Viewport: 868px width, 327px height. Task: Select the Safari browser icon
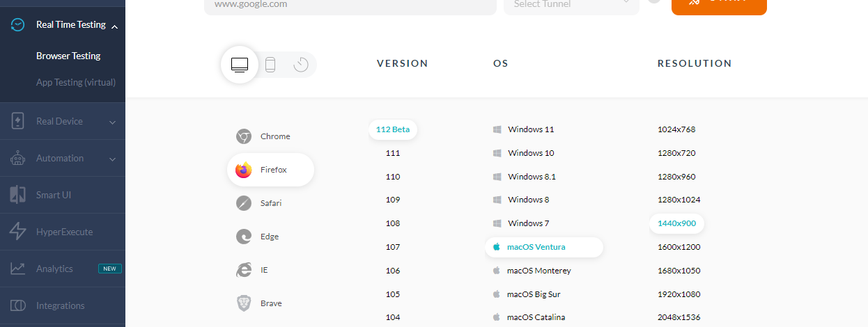(244, 203)
